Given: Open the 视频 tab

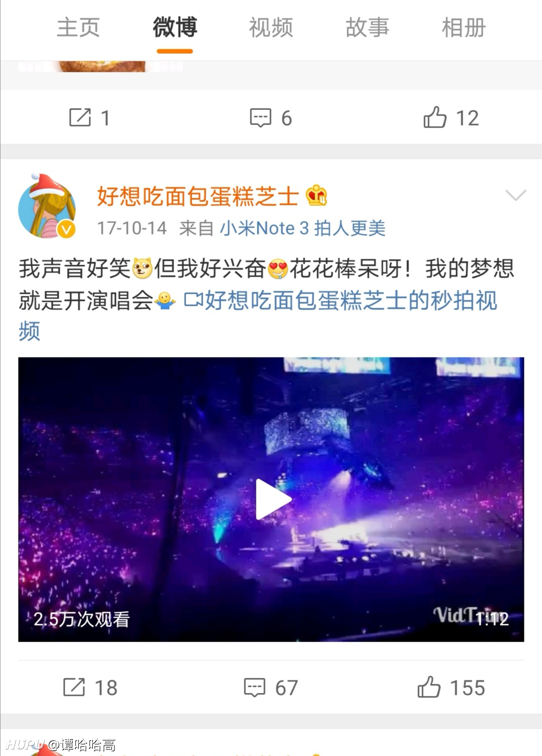Looking at the screenshot, I should [x=271, y=27].
